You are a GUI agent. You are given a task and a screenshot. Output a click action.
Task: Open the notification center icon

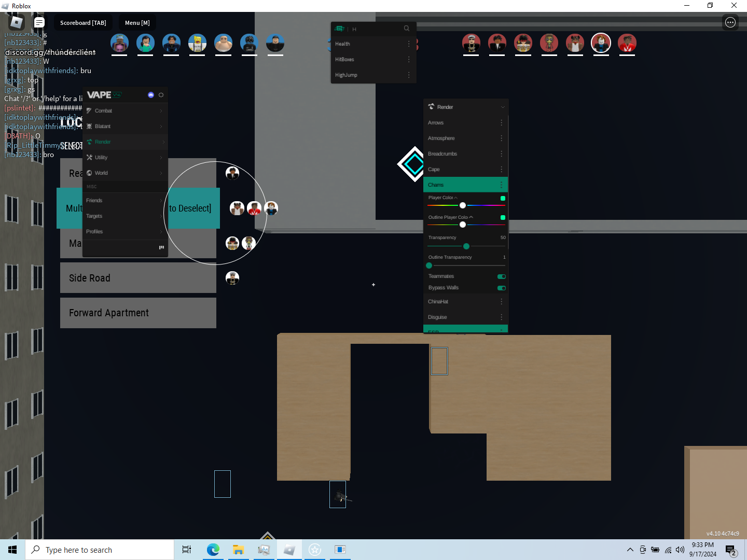click(731, 550)
